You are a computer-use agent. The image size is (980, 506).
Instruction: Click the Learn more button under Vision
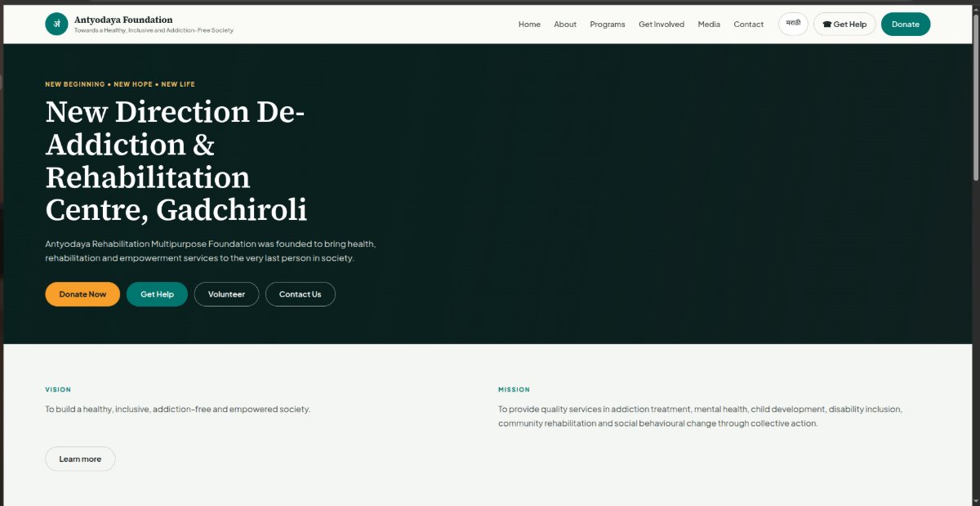pyautogui.click(x=80, y=459)
